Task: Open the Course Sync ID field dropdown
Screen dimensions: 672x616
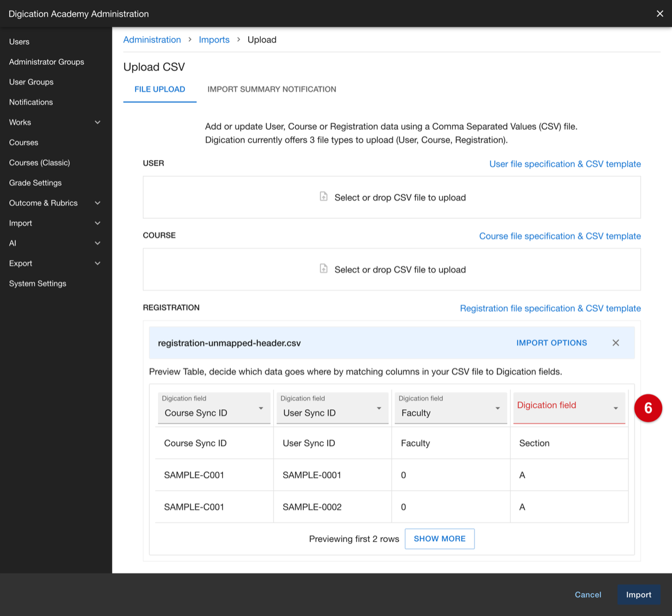Action: (214, 407)
